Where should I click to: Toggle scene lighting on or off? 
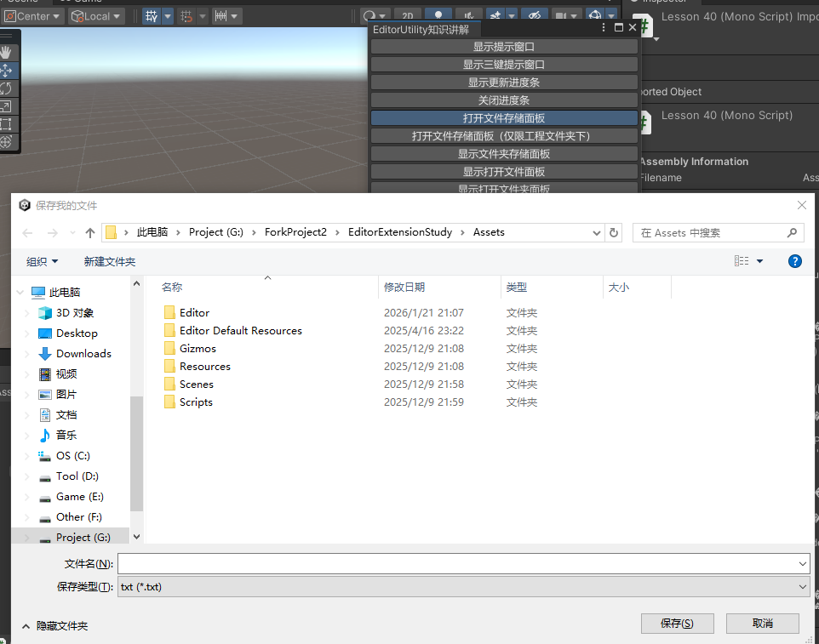pyautogui.click(x=438, y=16)
